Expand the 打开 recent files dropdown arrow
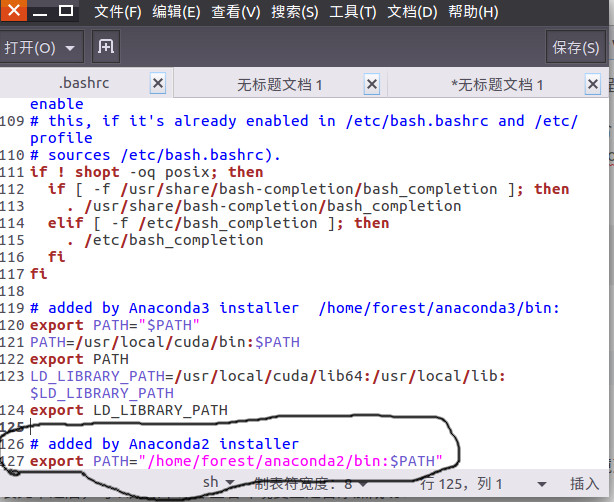 coord(70,48)
